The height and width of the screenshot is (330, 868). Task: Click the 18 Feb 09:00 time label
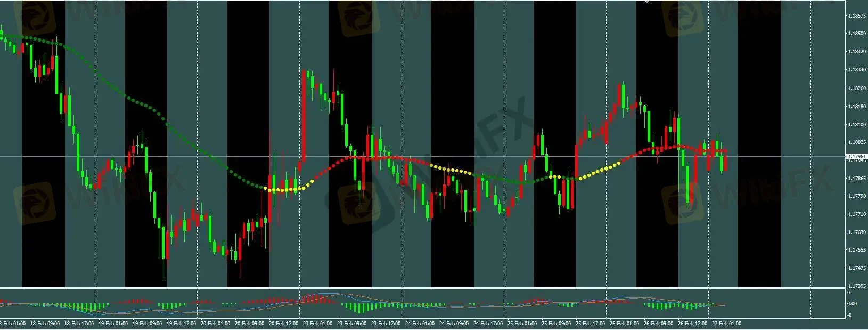tap(45, 324)
